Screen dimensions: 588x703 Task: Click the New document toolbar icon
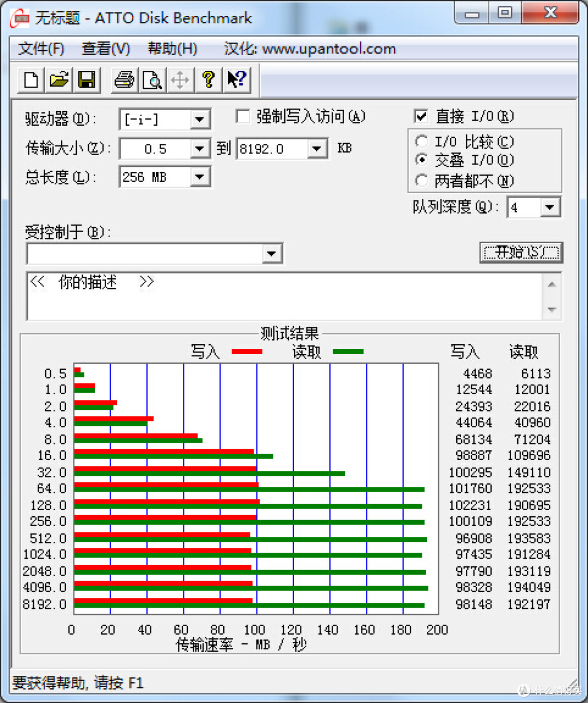pyautogui.click(x=32, y=80)
